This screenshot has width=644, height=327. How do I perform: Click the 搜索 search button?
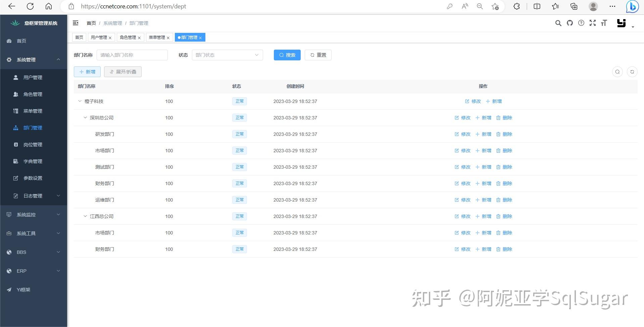click(x=287, y=55)
